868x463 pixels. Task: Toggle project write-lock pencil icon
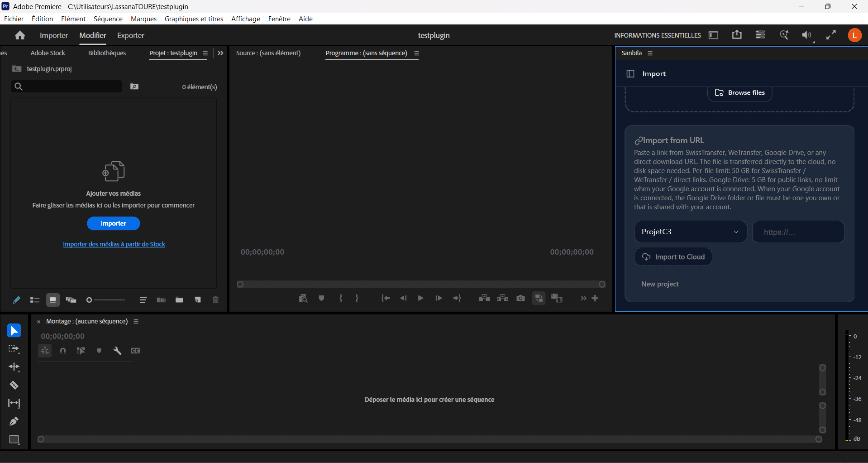pyautogui.click(x=16, y=300)
